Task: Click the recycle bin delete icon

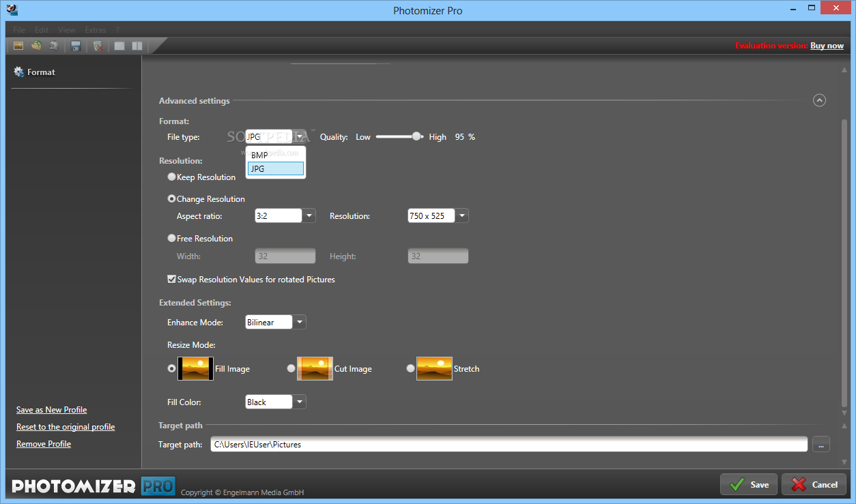Action: pyautogui.click(x=98, y=46)
